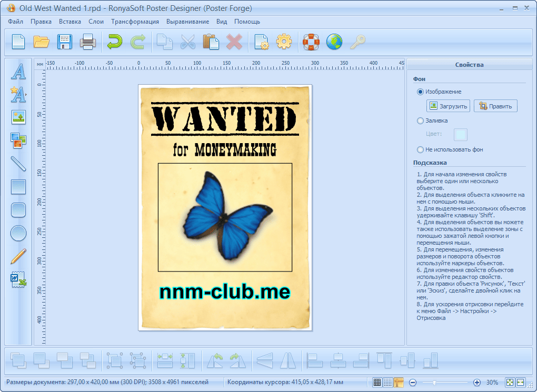Select the Изображение background option
Viewport: 537px width, 392px height.
click(x=440, y=92)
